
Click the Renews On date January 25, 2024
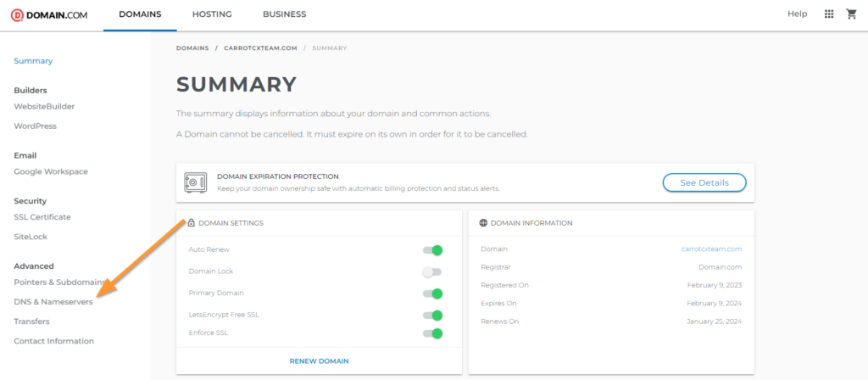coord(714,321)
